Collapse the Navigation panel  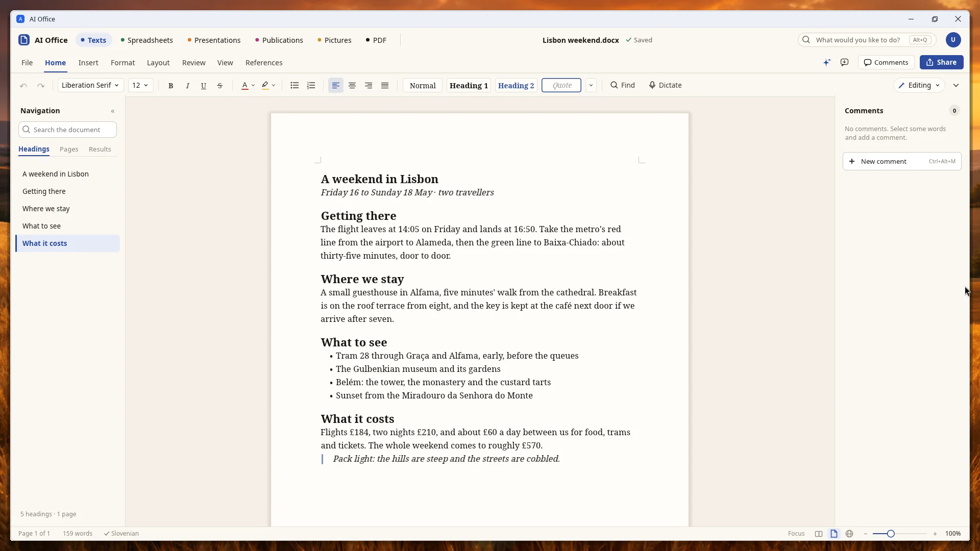(x=113, y=111)
